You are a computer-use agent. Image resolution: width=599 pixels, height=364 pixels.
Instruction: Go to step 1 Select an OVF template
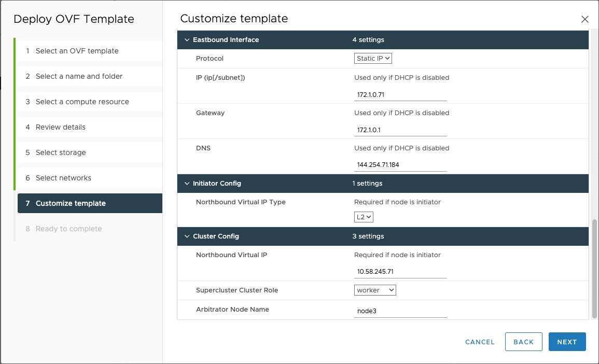tap(90, 51)
